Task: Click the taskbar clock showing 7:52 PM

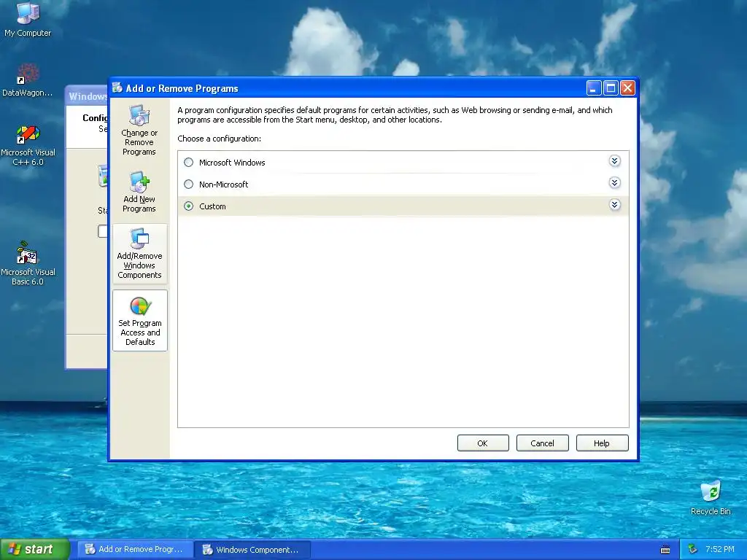Action: pyautogui.click(x=720, y=549)
